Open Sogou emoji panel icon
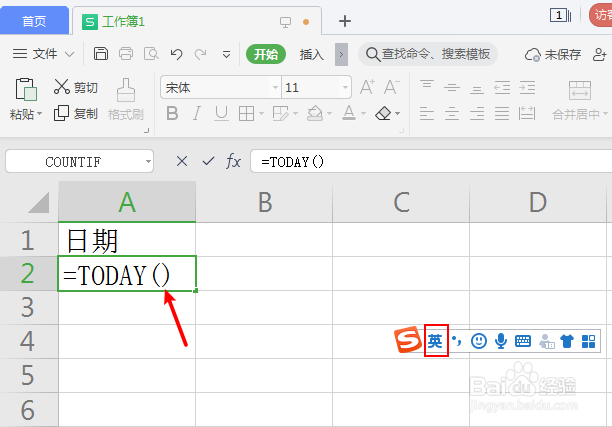Viewport: 612px width, 427px height. click(479, 341)
